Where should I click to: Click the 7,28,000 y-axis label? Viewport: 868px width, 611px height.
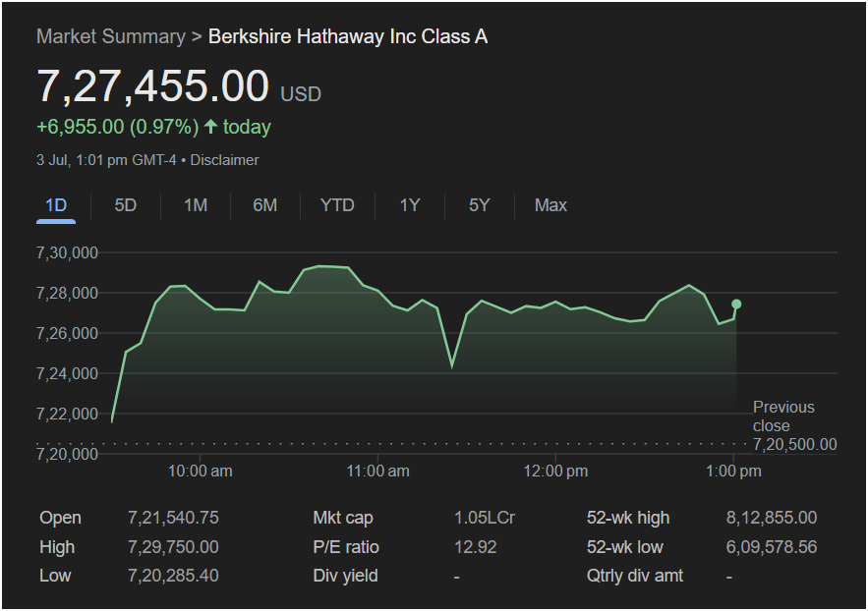click(x=67, y=293)
